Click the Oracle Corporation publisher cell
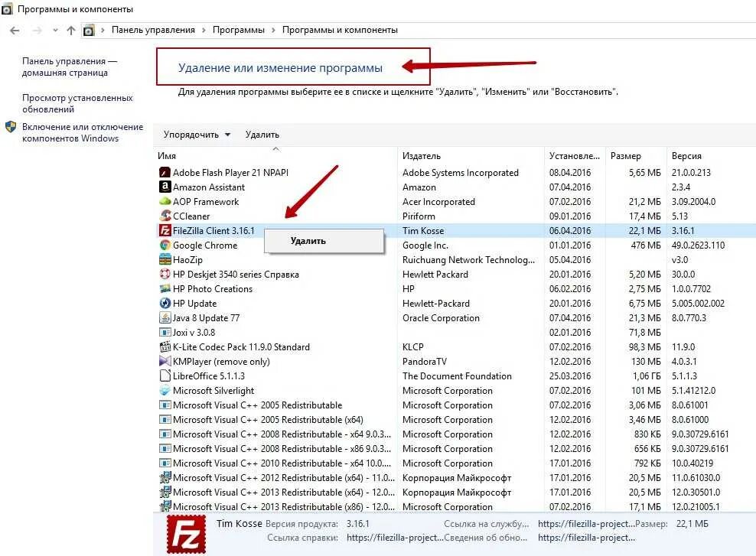The image size is (756, 556). pos(442,318)
